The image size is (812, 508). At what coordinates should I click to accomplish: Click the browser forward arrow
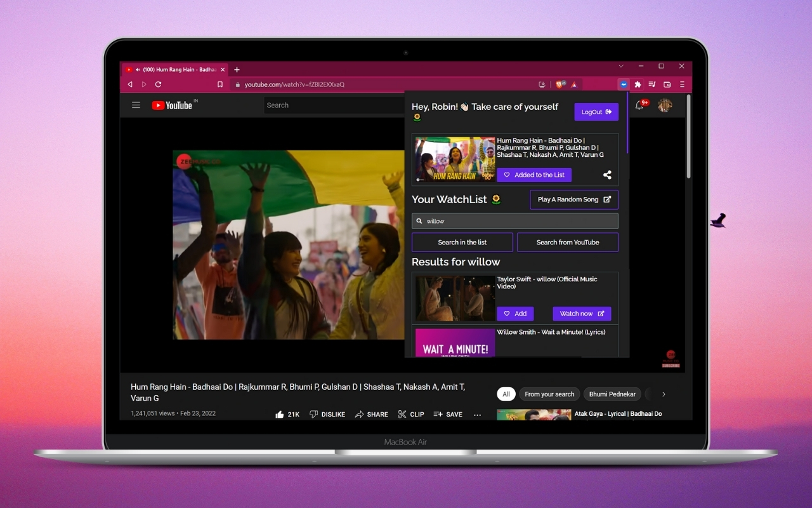pos(144,84)
